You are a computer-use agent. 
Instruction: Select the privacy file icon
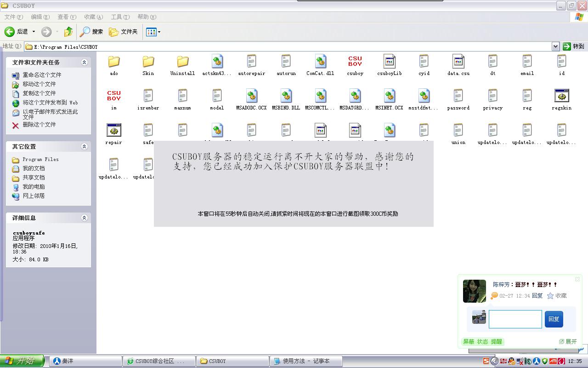493,96
